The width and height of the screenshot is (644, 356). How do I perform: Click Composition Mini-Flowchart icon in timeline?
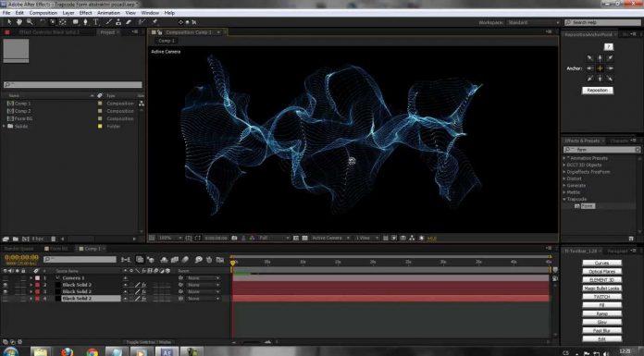126,260
